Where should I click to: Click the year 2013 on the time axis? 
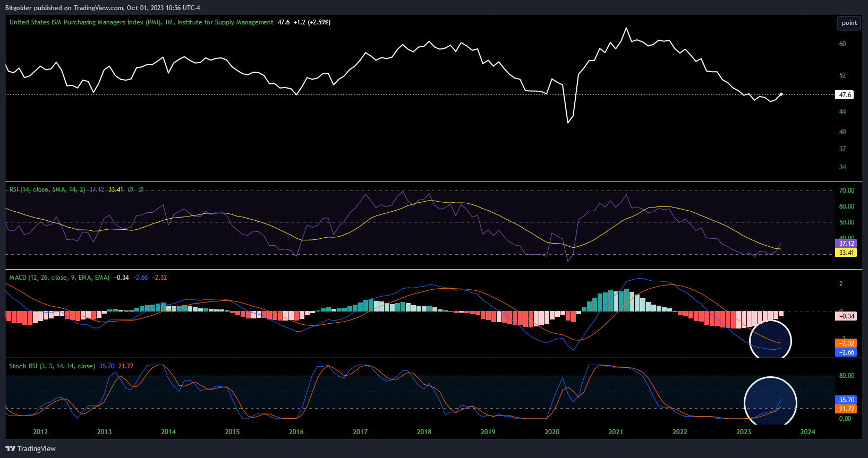(105, 432)
